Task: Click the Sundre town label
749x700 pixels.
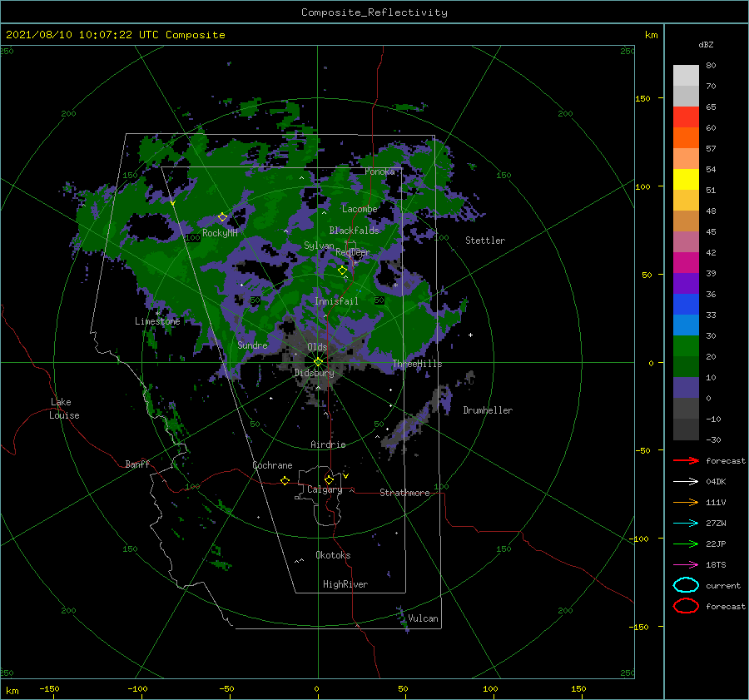Action: tap(252, 345)
